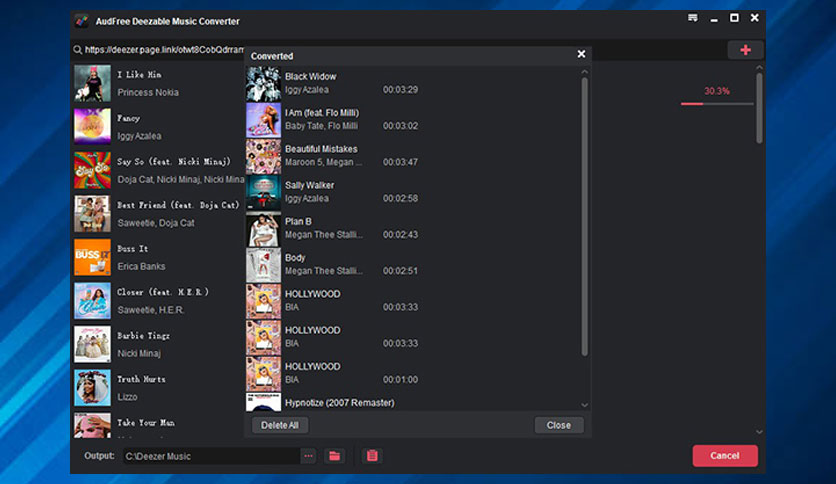The width and height of the screenshot is (836, 484).
Task: Click the HOLLYWOOD duration 00:01:00
Action: 400,380
